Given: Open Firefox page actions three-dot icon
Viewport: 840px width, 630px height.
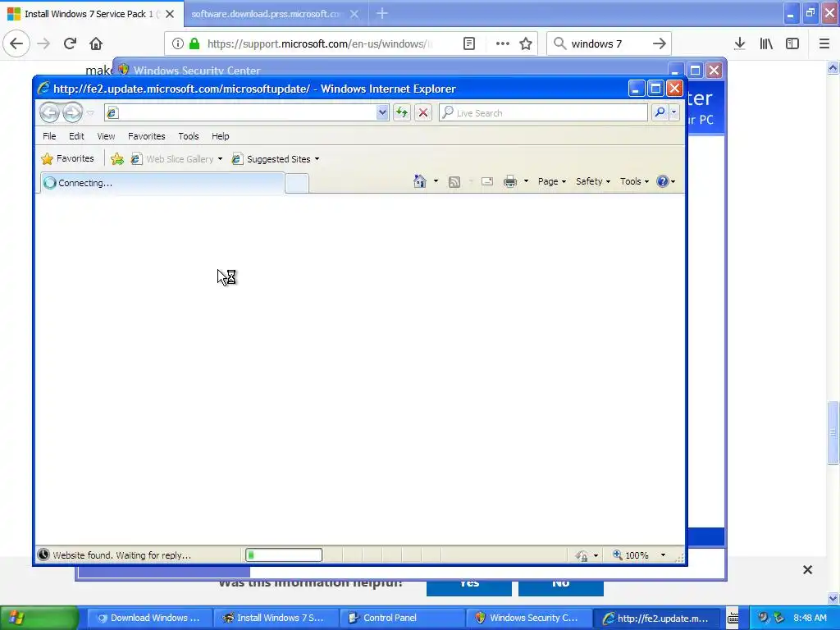Looking at the screenshot, I should [x=503, y=43].
